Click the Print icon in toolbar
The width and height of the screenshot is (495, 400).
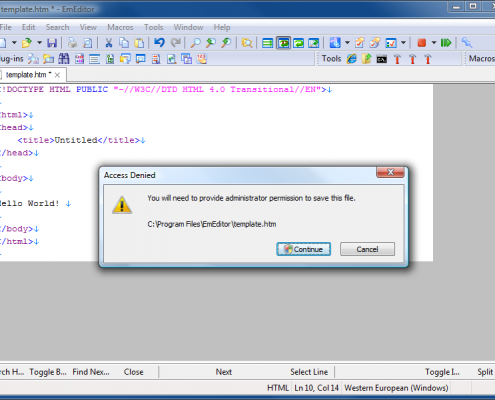pyautogui.click(x=72, y=43)
